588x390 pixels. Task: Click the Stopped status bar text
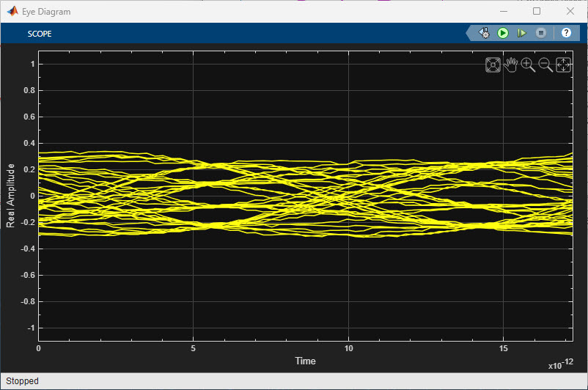click(x=22, y=381)
